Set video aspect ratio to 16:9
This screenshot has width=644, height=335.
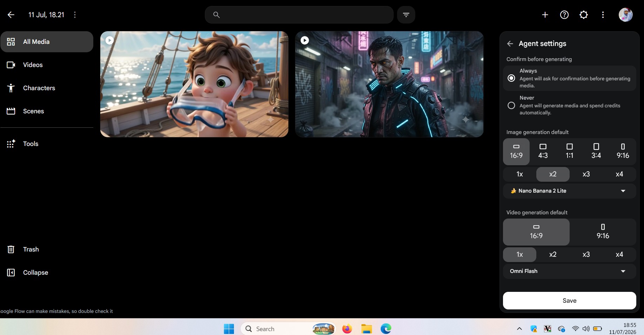(536, 232)
